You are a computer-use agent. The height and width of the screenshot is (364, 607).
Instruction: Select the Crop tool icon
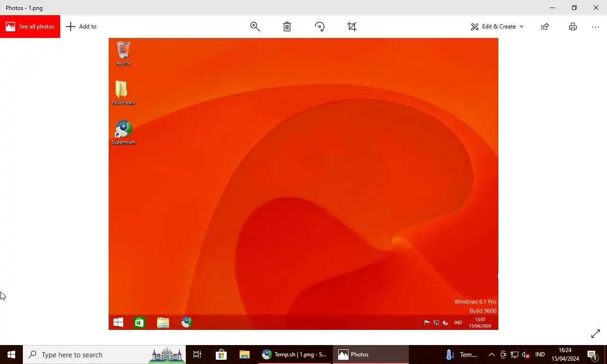tap(352, 27)
